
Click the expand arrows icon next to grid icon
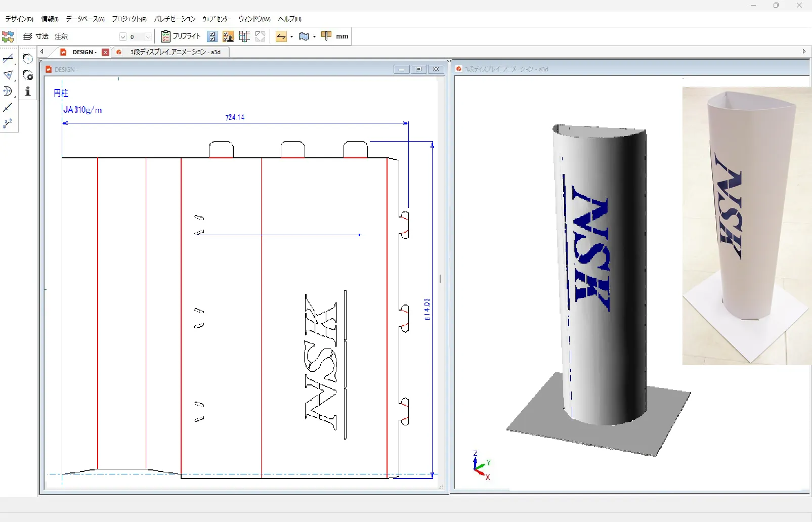point(260,36)
